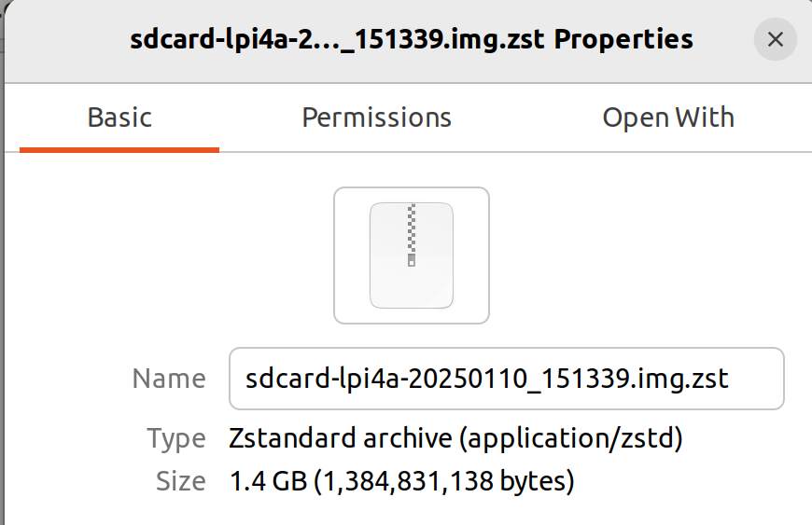This screenshot has width=812, height=525.
Task: Click the Name label
Action: point(169,379)
